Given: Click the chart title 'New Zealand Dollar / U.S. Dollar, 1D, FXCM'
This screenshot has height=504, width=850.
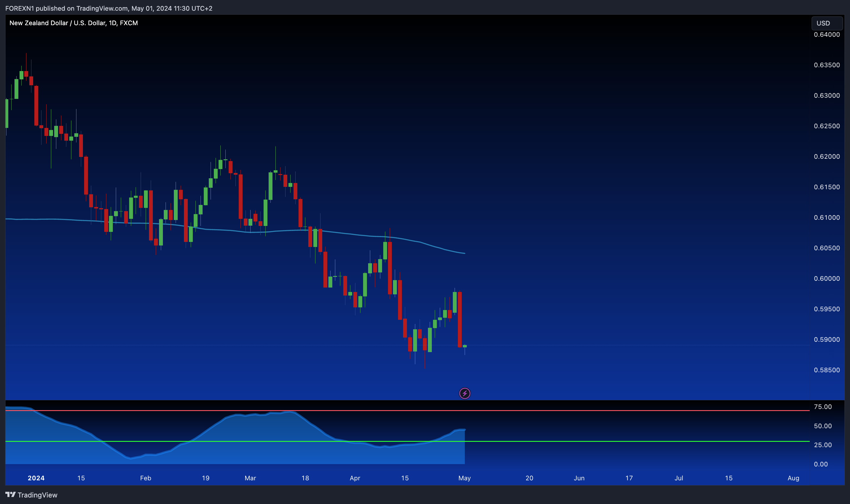Looking at the screenshot, I should (74, 23).
